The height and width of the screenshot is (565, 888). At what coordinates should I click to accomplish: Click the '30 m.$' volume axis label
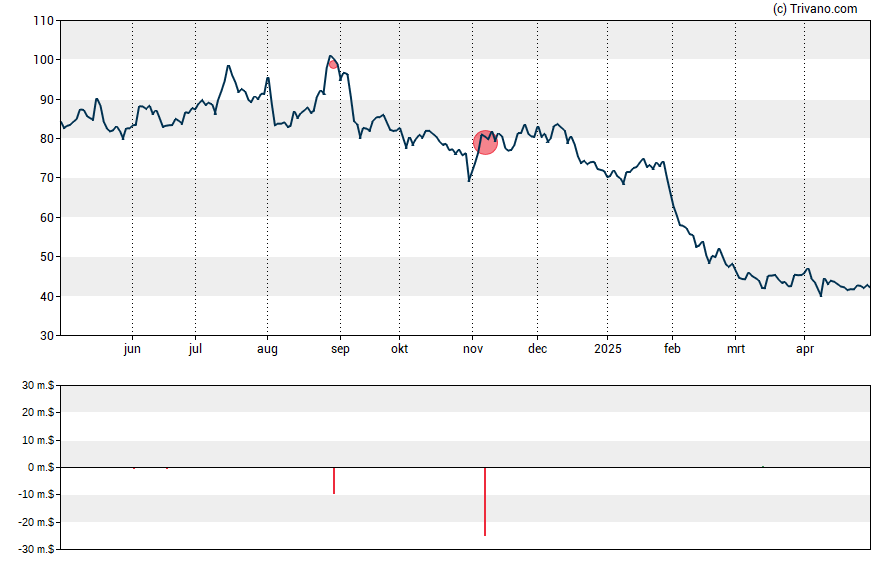(38, 386)
